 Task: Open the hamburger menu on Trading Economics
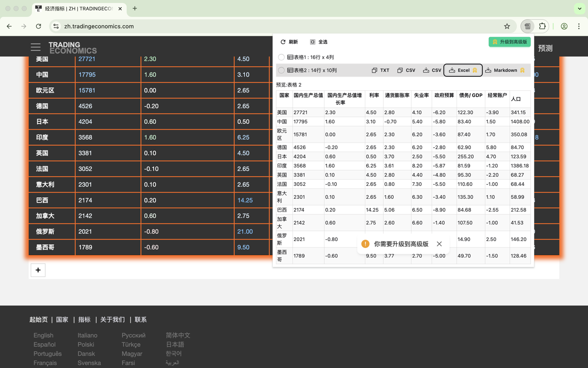(x=35, y=47)
